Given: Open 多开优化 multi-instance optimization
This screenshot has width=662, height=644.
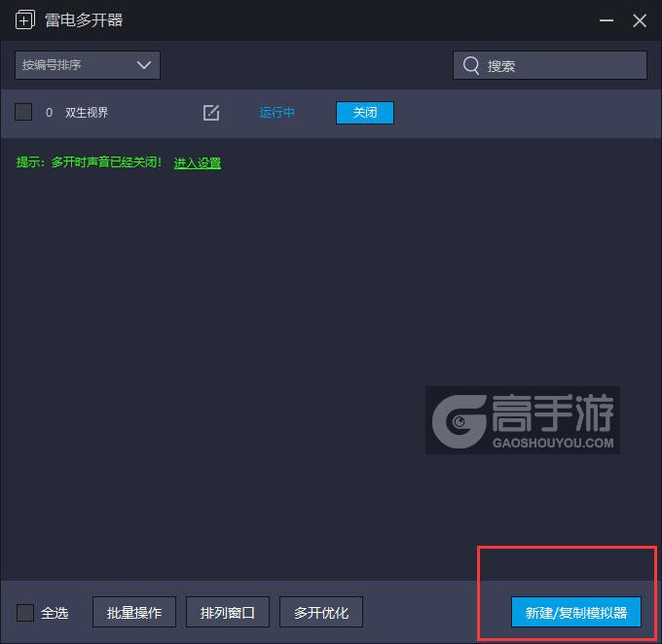Looking at the screenshot, I should [321, 612].
